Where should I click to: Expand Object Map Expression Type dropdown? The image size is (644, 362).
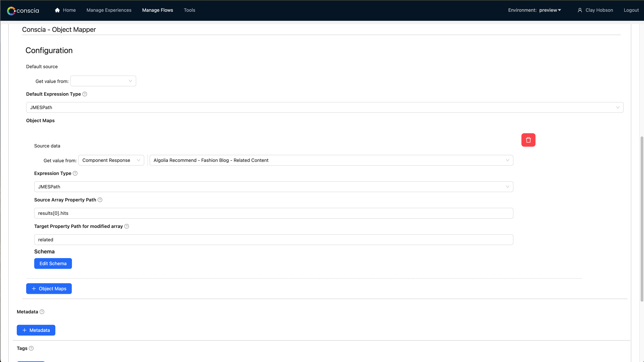(274, 187)
